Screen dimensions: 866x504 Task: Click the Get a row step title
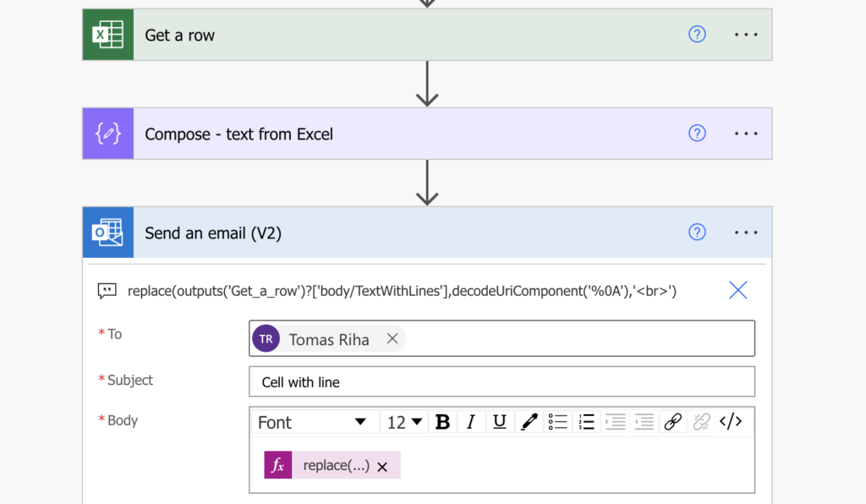[x=179, y=36]
